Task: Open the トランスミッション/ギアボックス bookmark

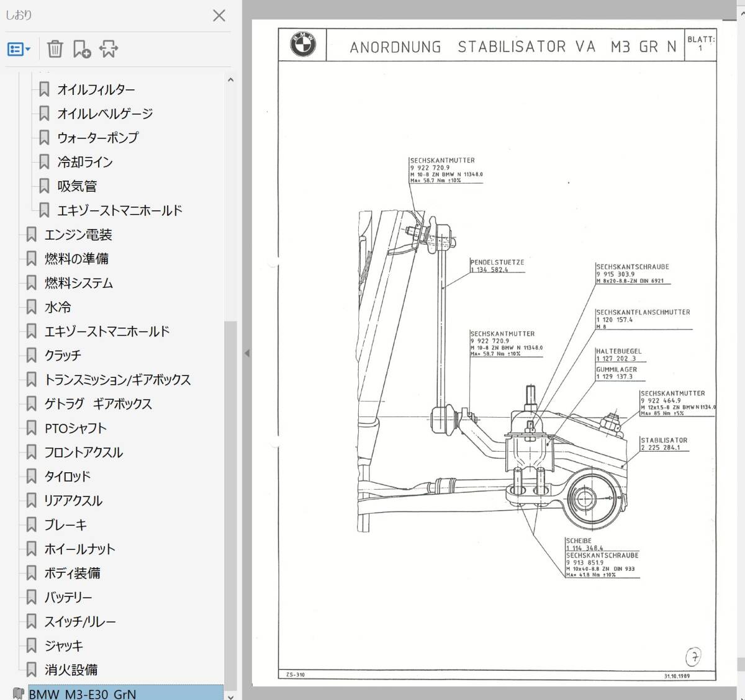Action: point(117,380)
